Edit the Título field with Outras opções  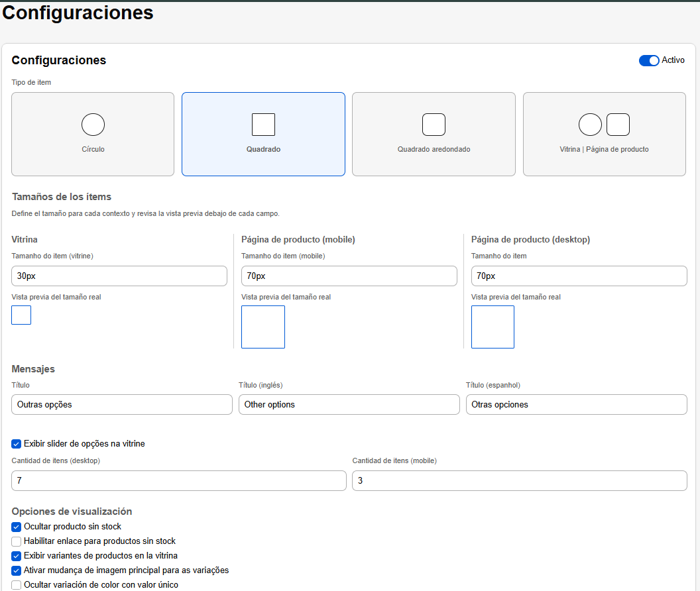click(x=122, y=404)
